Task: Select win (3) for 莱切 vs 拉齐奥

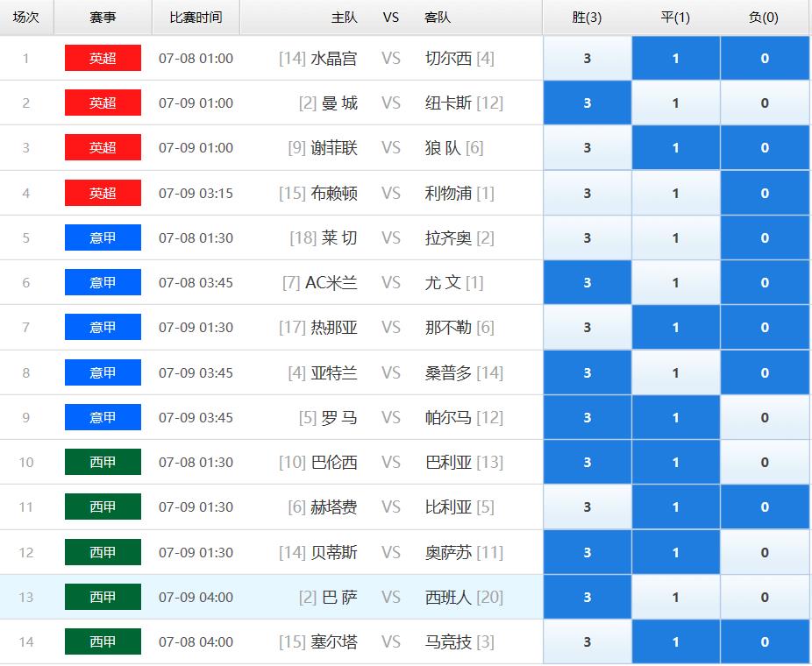Action: (588, 237)
